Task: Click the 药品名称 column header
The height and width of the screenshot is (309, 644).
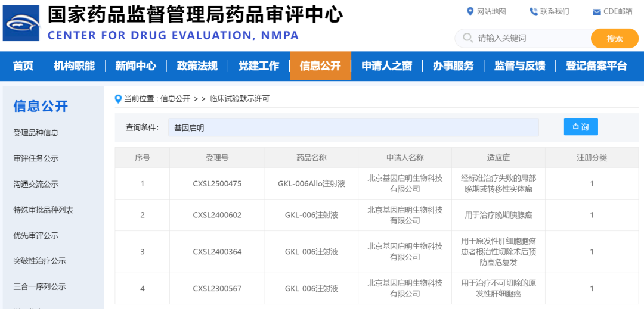Action: click(x=311, y=158)
